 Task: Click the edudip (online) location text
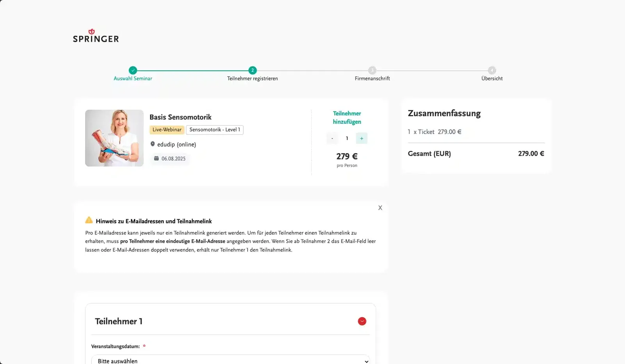click(177, 144)
